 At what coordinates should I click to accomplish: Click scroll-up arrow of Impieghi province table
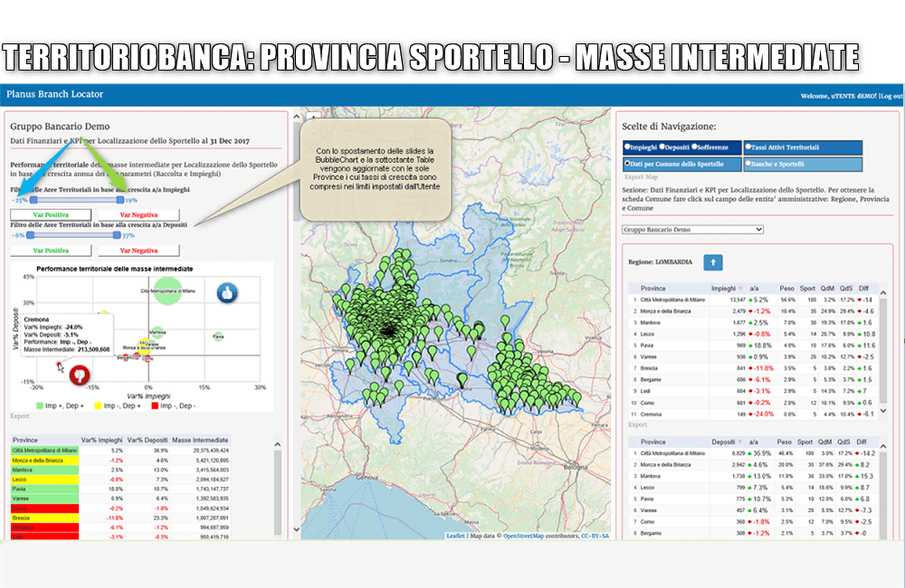[883, 293]
